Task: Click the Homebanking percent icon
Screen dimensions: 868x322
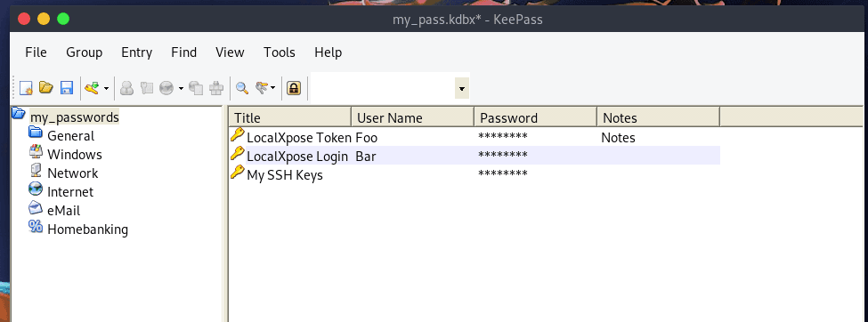Action: click(36, 226)
